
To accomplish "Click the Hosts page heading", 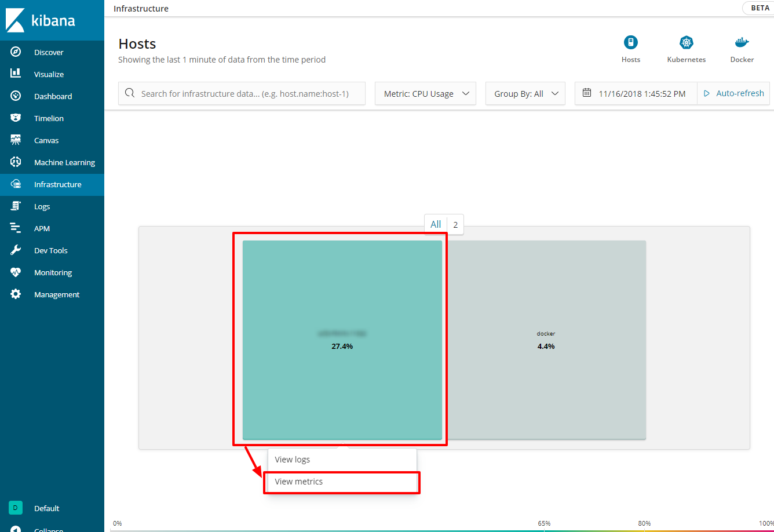I will point(137,44).
